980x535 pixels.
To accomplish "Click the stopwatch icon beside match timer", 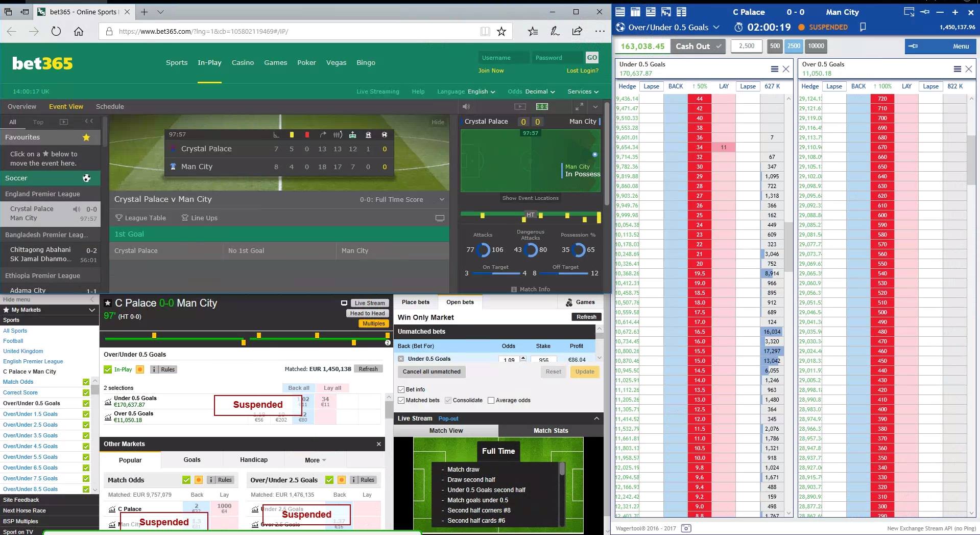I will (738, 28).
